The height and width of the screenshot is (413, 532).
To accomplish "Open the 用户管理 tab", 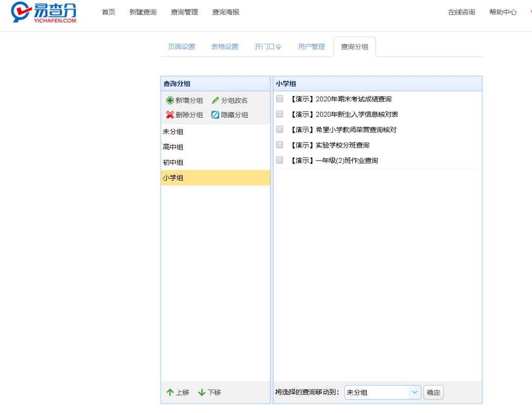I will 311,47.
